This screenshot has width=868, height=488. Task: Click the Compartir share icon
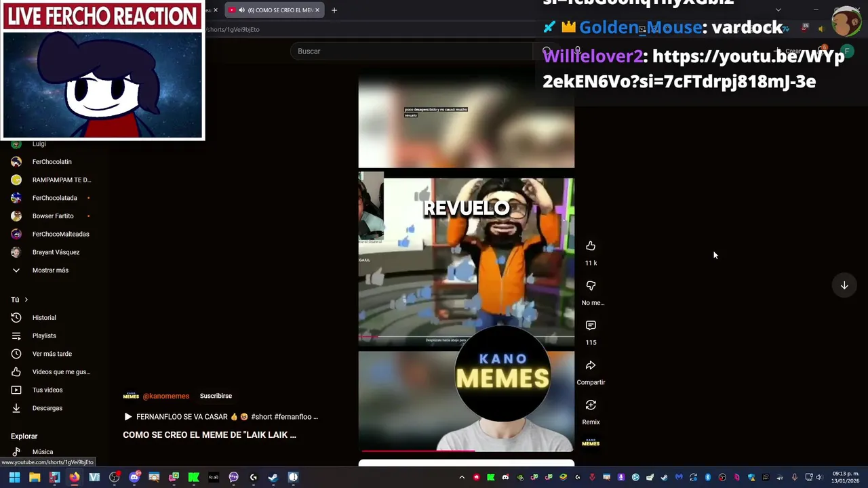(x=591, y=365)
